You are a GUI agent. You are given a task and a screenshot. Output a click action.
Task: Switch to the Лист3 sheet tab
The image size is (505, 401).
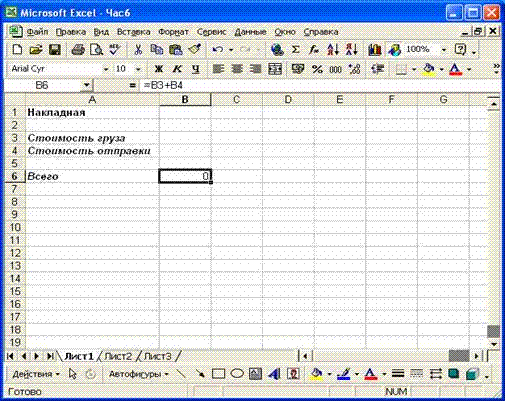157,356
